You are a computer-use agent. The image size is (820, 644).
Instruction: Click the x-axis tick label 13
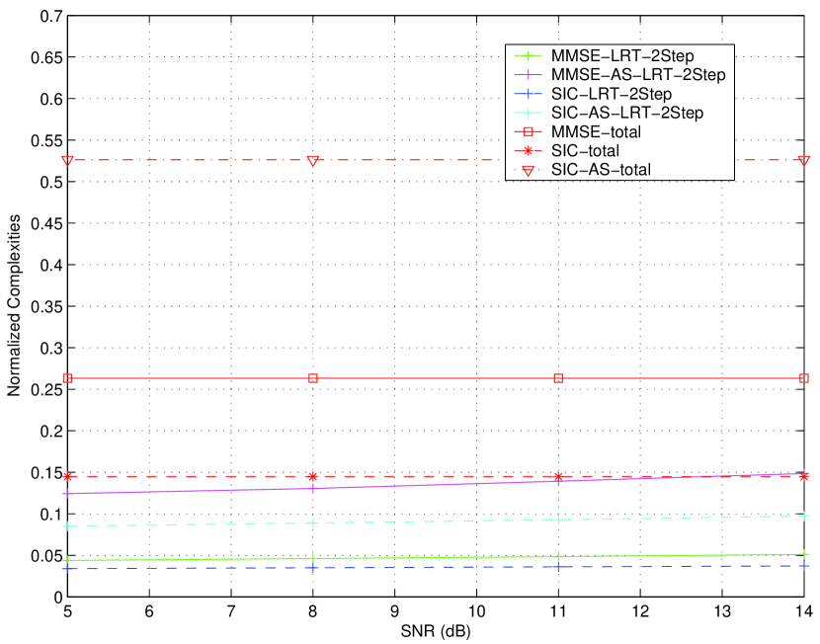point(722,610)
